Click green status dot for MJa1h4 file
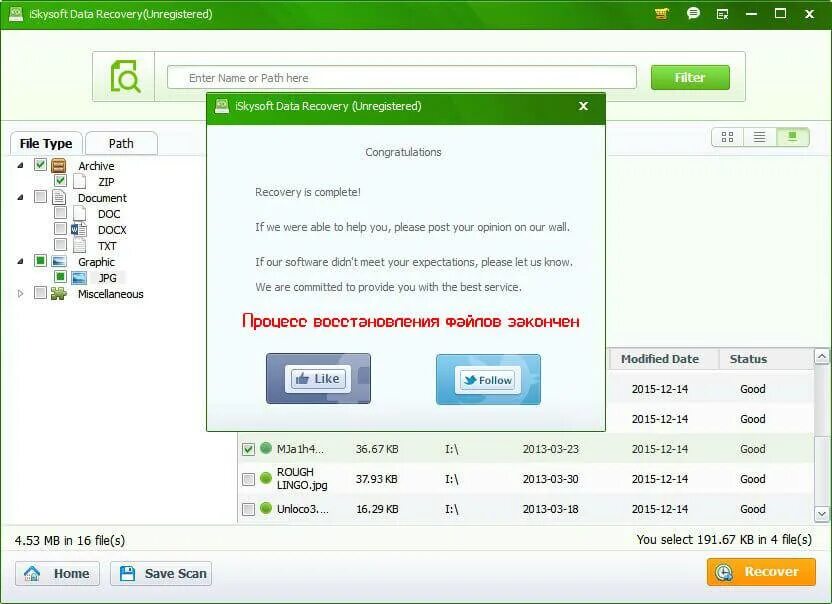The height and width of the screenshot is (604, 832). [x=266, y=448]
